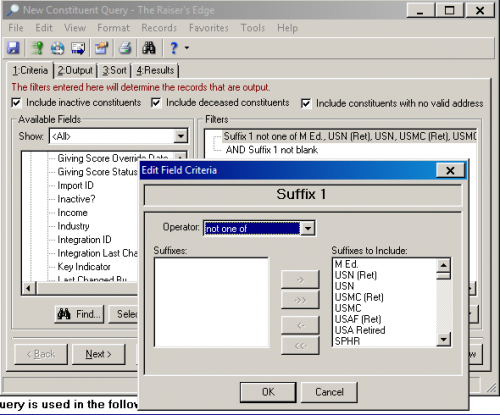The width and height of the screenshot is (500, 415).
Task: Select 'Integration ID' in Available Fields tree
Action: pyautogui.click(x=84, y=240)
